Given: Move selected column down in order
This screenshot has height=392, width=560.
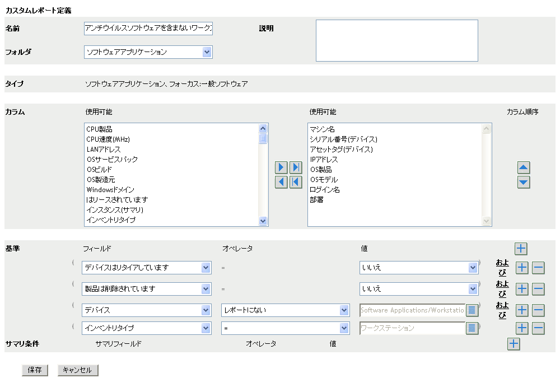Looking at the screenshot, I should (524, 182).
